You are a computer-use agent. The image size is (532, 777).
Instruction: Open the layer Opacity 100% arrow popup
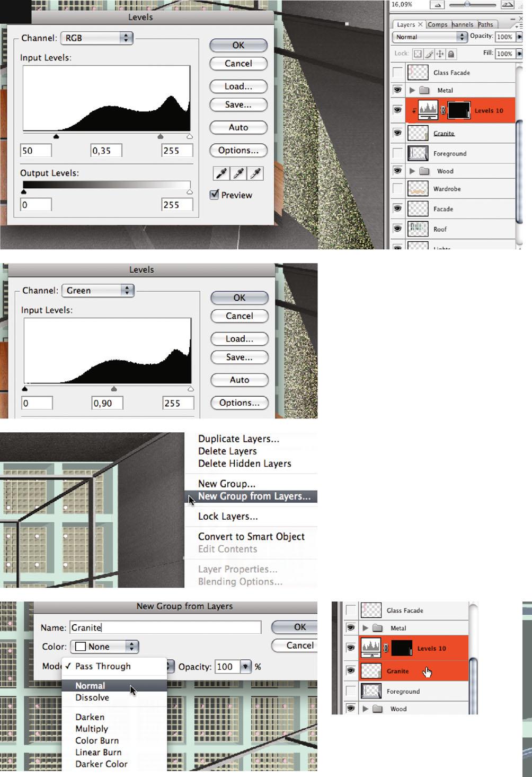519,37
